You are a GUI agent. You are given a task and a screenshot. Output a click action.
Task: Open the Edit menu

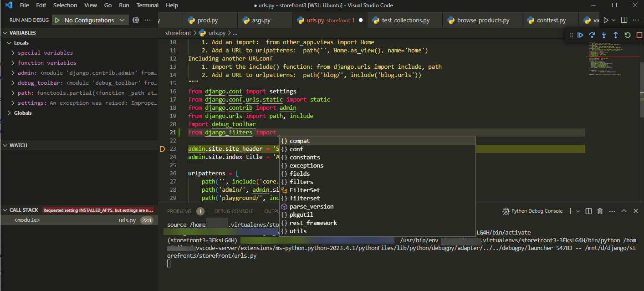[41, 5]
